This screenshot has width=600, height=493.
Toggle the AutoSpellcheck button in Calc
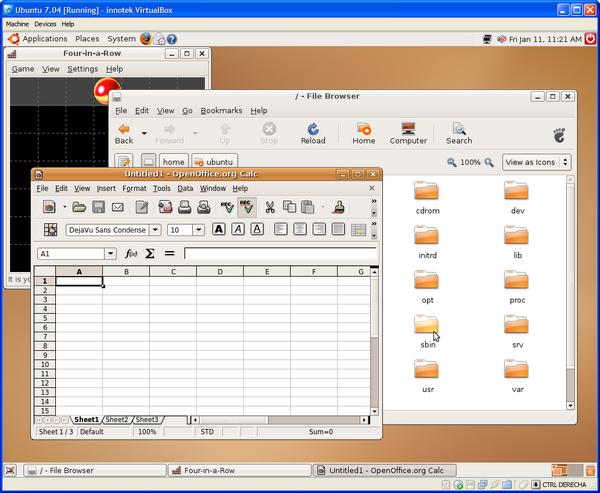(x=247, y=207)
